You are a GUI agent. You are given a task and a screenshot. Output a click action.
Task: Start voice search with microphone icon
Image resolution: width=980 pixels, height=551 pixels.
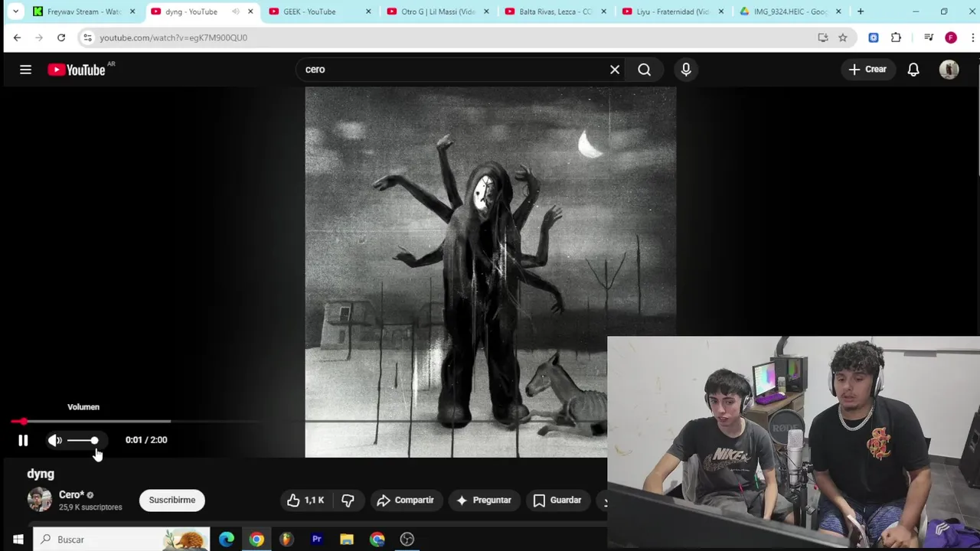tap(686, 70)
